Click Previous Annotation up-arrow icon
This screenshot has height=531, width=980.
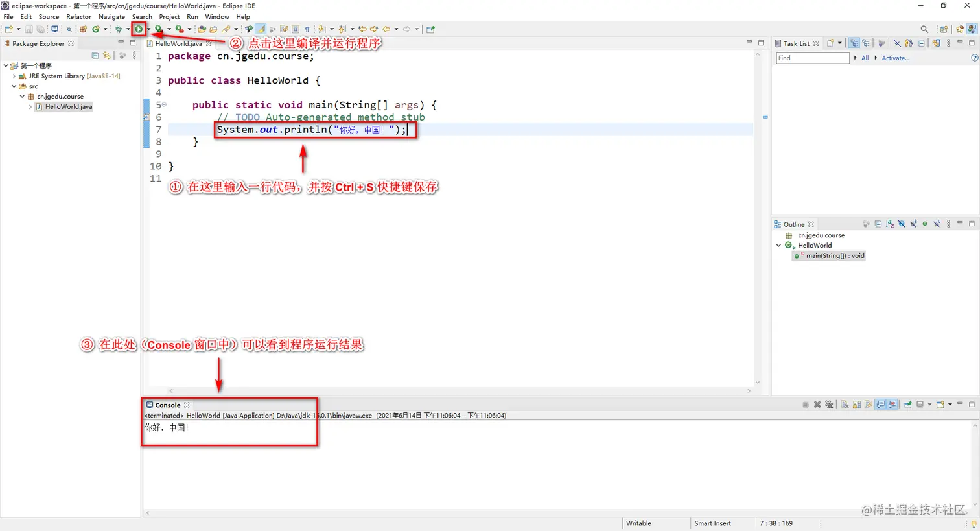(342, 29)
